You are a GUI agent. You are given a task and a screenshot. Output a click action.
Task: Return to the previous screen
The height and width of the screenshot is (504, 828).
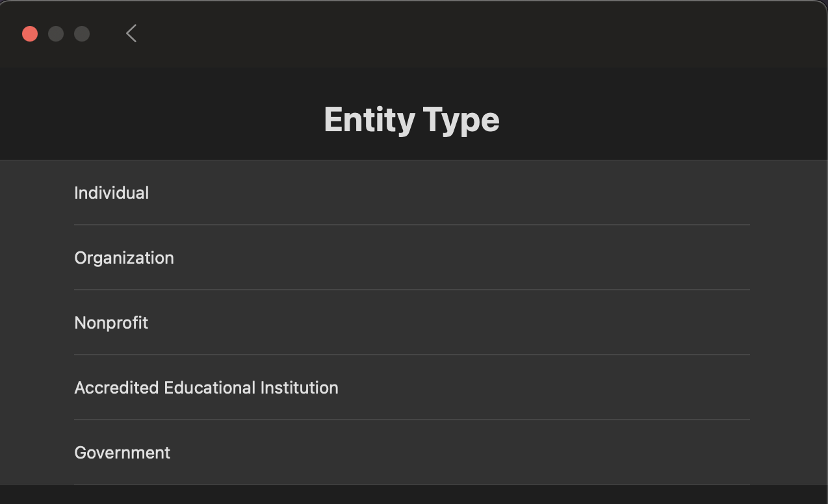(x=131, y=34)
